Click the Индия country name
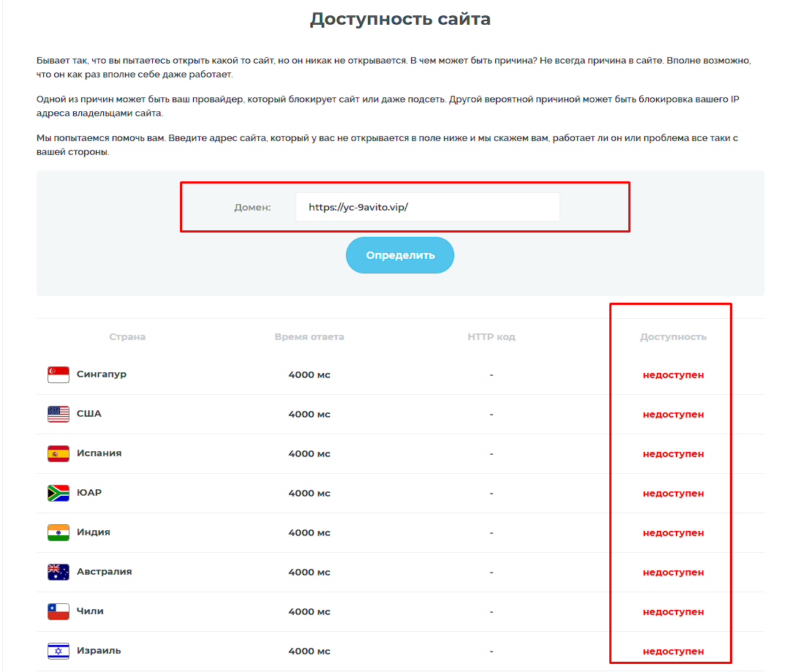798x672 pixels. coord(94,532)
